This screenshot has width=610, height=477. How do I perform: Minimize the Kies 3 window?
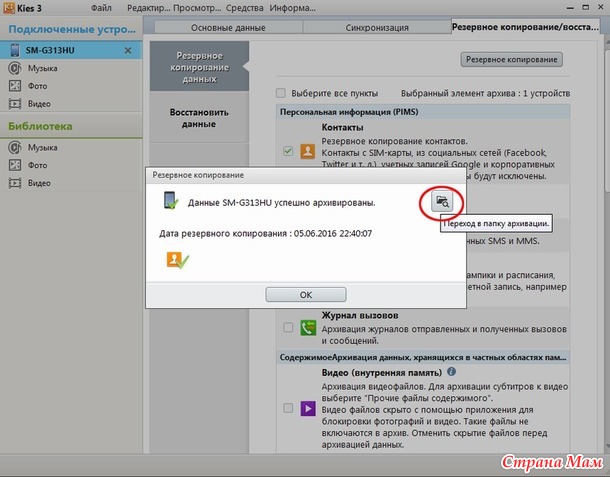[571, 8]
